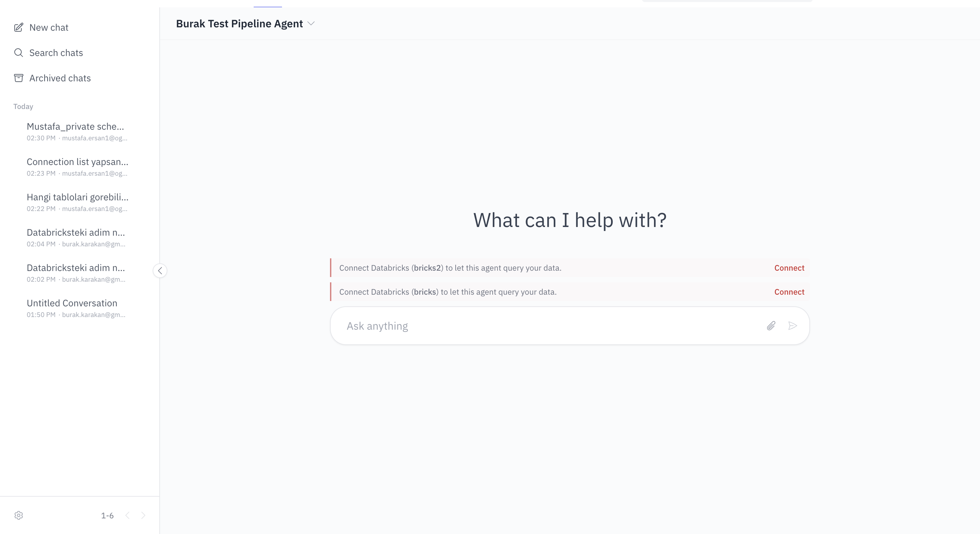
Task: Click the 1-6 pagination label
Action: (x=107, y=515)
